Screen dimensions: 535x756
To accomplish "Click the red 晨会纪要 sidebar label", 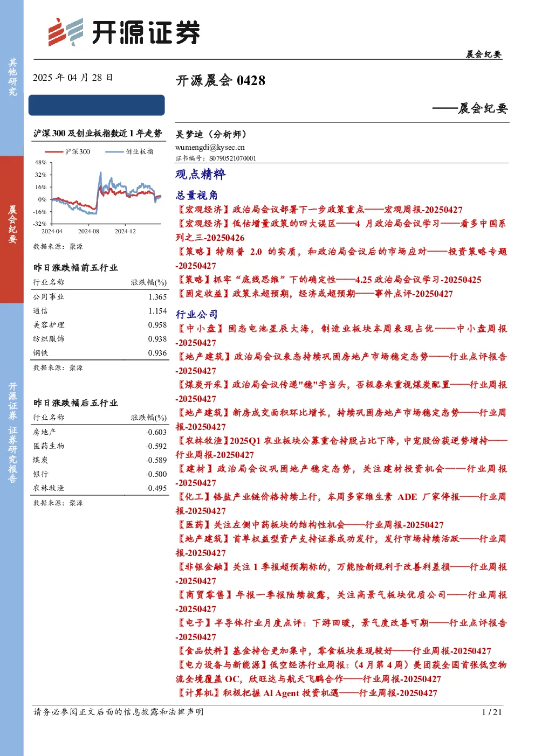I will 12,224.
